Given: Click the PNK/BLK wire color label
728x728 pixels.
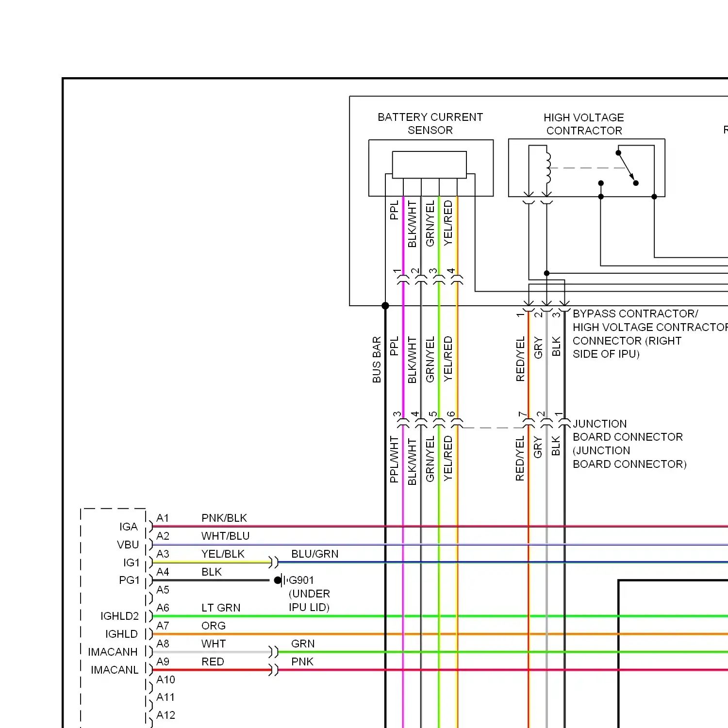Looking at the screenshot, I should [x=224, y=518].
